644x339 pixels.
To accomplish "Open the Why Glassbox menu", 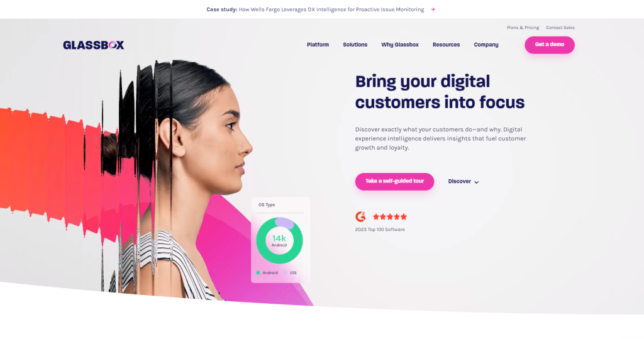I will (400, 45).
